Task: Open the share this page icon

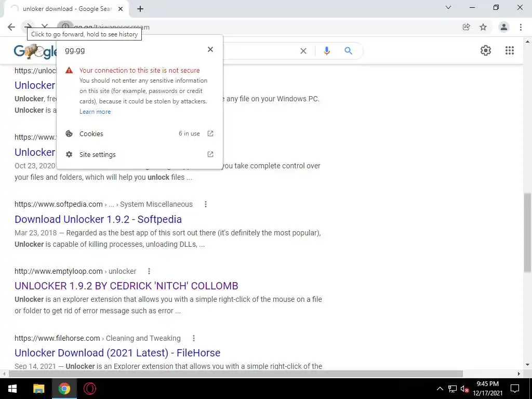Action: 466,27
